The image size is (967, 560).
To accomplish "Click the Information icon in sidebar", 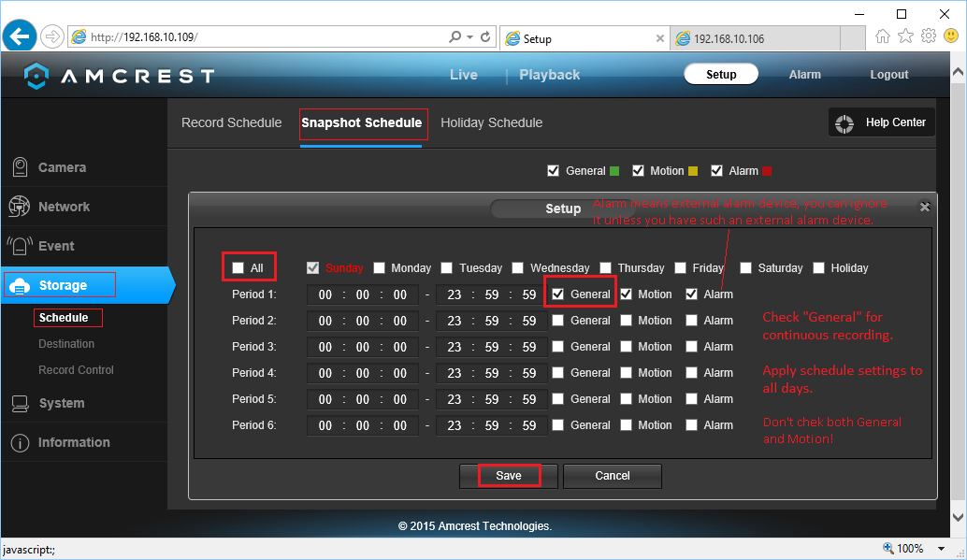I will [20, 443].
